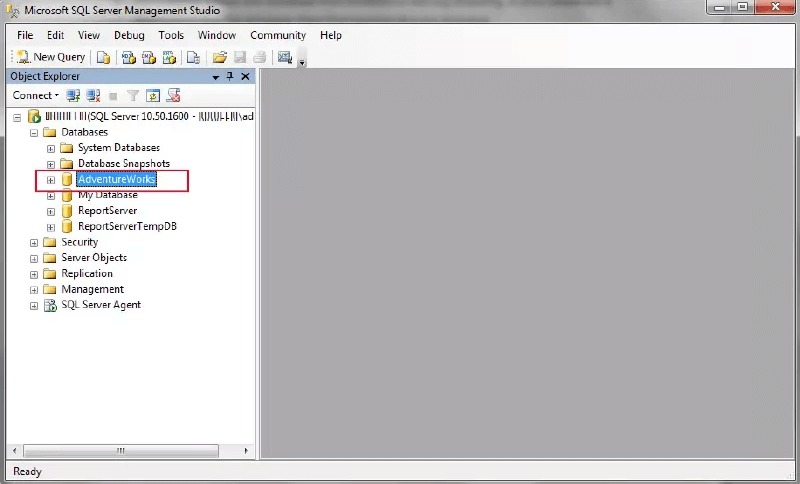
Task: Select System Databases in the tree
Action: point(119,148)
